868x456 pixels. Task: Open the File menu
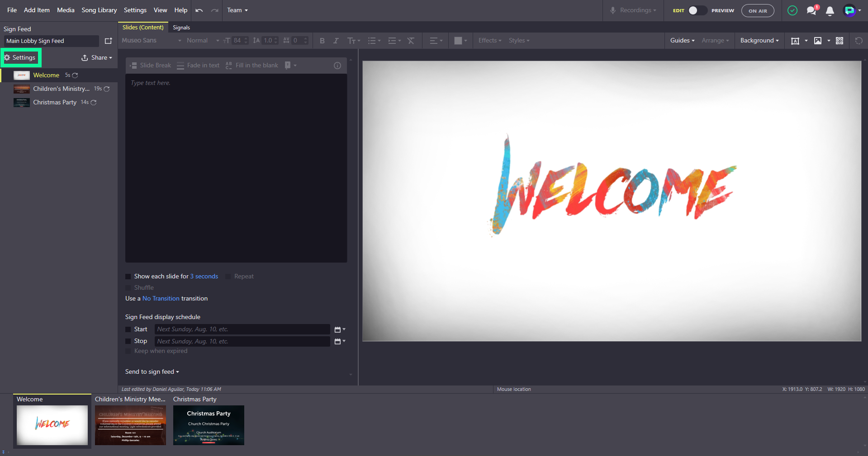coord(12,10)
